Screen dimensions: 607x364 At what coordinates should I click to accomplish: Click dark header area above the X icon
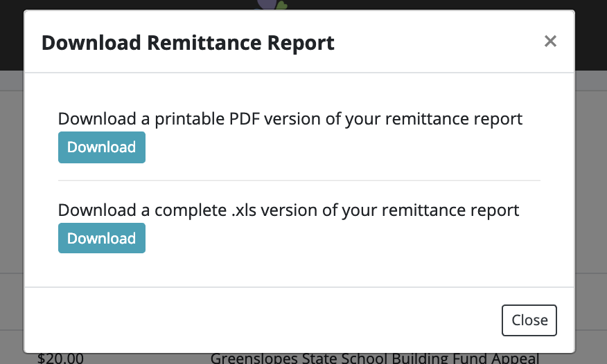tap(550, 5)
